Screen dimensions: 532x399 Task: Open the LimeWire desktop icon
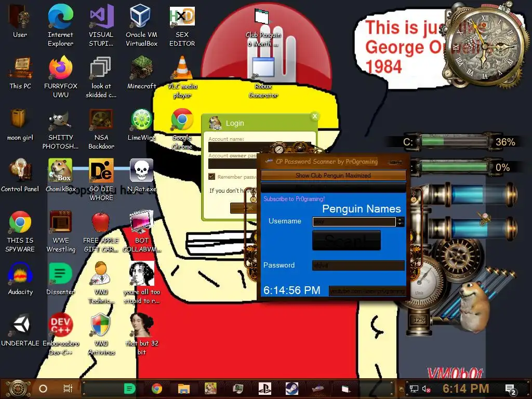click(x=141, y=124)
